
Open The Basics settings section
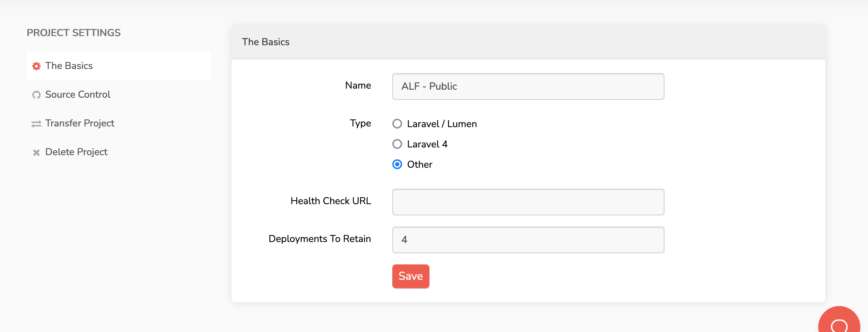click(x=69, y=66)
